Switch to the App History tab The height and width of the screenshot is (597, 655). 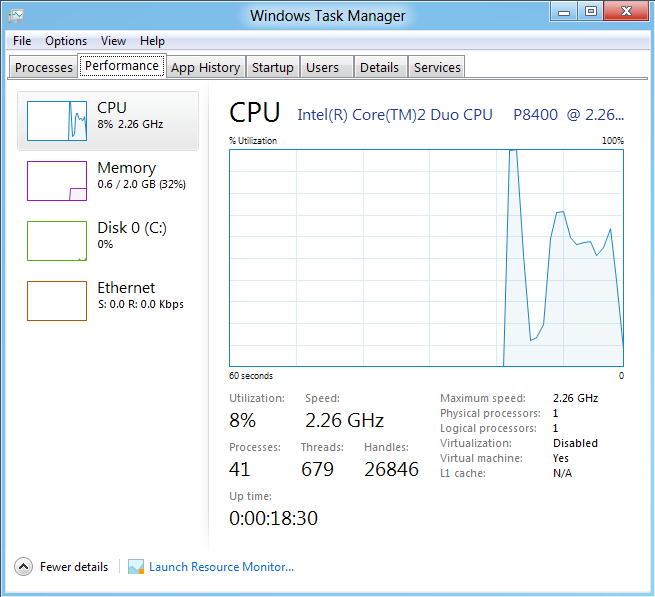[x=206, y=67]
